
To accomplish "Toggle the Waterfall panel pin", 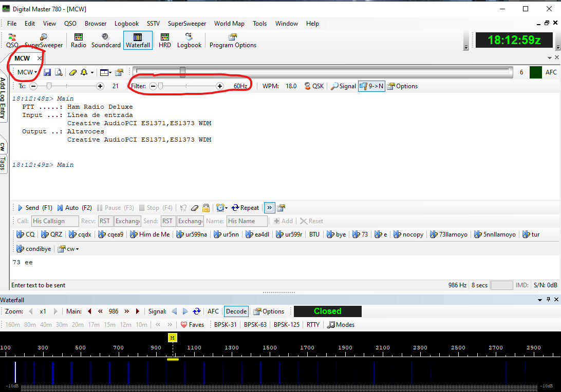I will 548,300.
